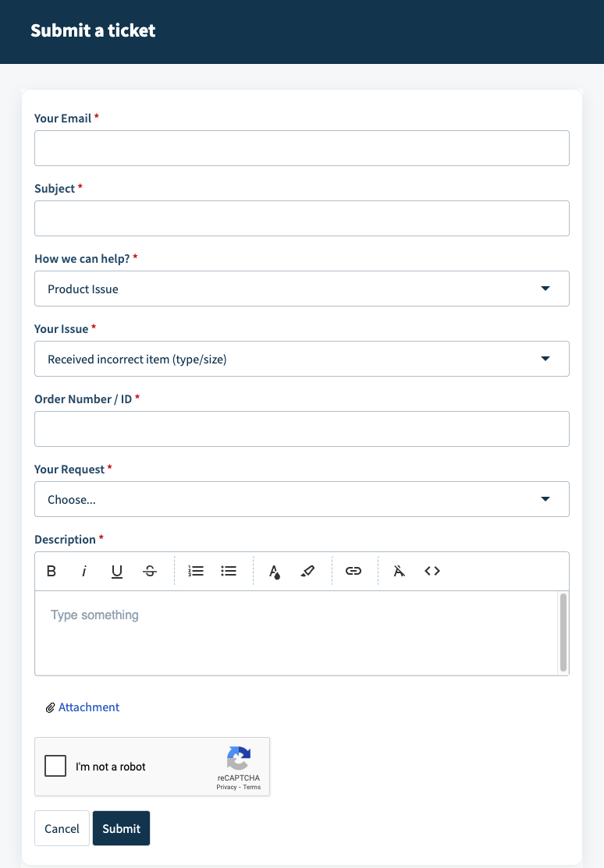Insert an unordered bullet list
This screenshot has height=868, width=604.
(229, 571)
